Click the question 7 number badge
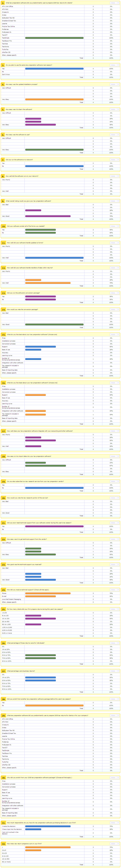Screen dimensions: 121x868 tap(3, 160)
